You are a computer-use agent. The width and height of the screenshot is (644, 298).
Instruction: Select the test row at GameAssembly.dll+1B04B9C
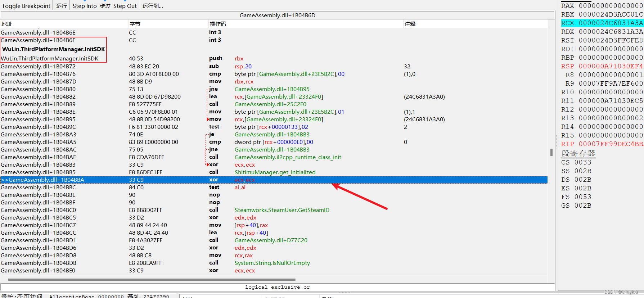click(274, 127)
